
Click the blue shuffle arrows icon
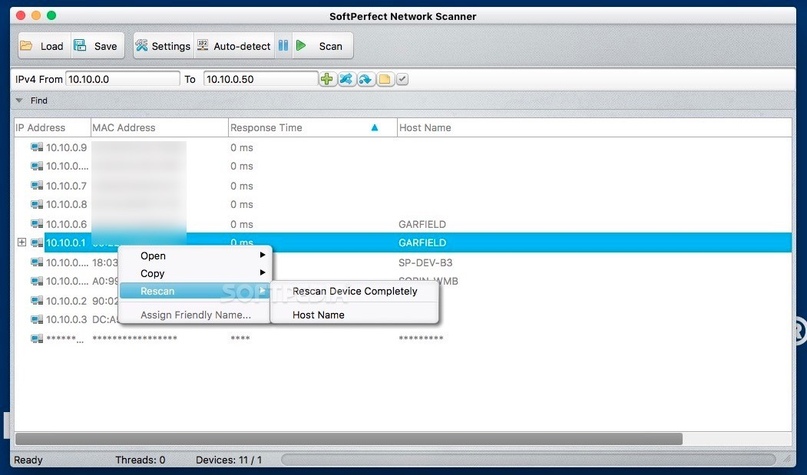click(346, 79)
